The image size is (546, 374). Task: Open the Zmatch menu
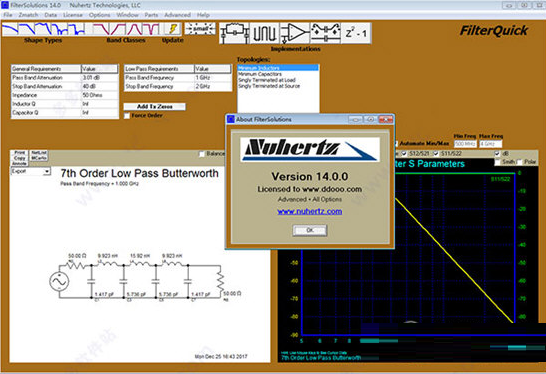pos(28,15)
